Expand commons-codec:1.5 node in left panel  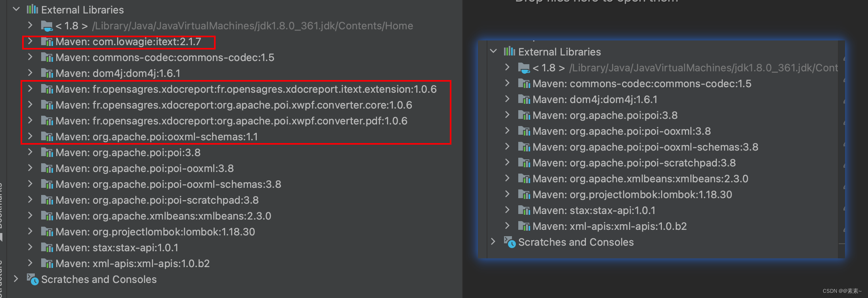[30, 57]
